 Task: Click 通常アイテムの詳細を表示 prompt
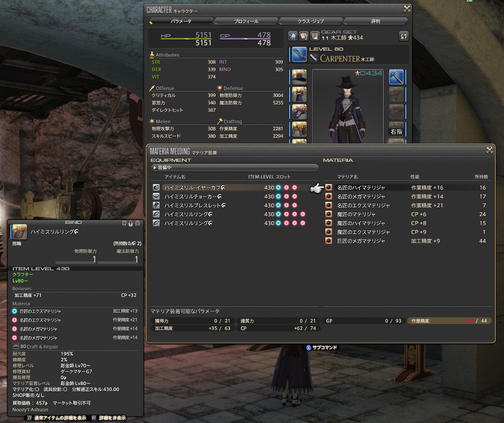pos(57,418)
